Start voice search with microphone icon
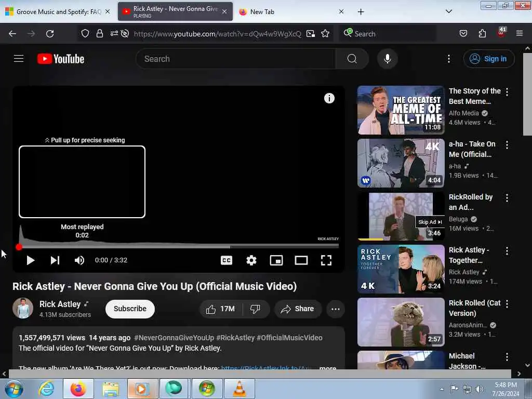 point(387,59)
